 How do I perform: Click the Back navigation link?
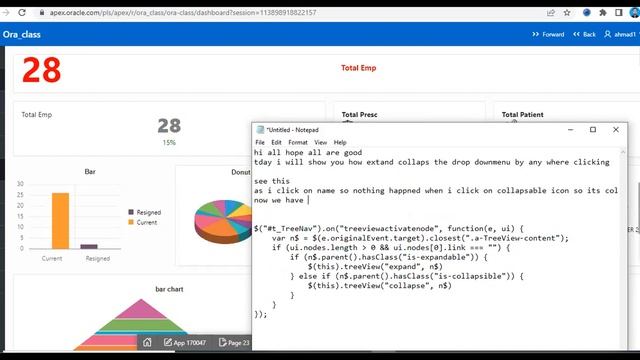tap(584, 35)
